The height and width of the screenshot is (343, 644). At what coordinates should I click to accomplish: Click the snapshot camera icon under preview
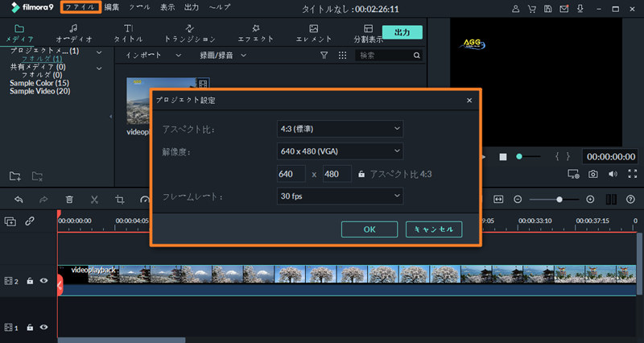point(592,173)
